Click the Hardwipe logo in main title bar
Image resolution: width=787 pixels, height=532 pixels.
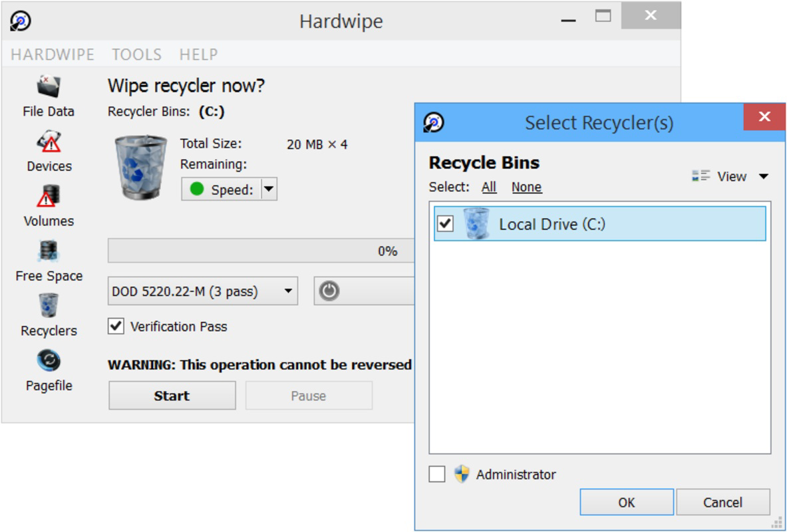pyautogui.click(x=21, y=21)
